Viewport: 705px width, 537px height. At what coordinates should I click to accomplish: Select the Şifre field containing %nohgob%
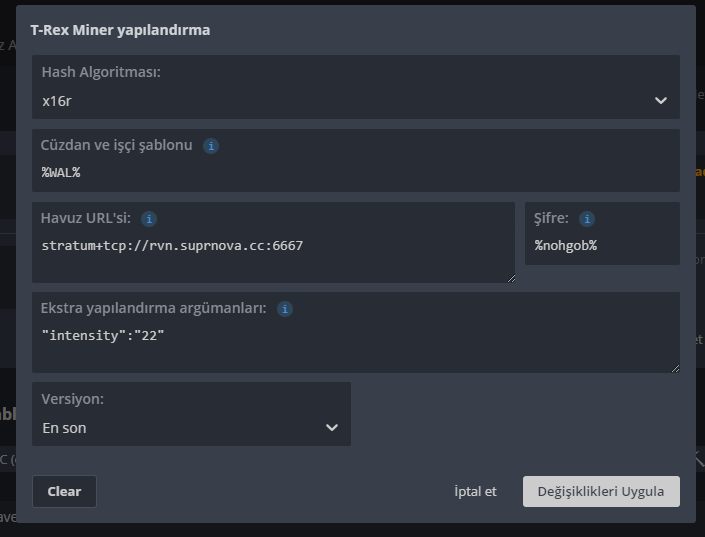click(x=601, y=246)
